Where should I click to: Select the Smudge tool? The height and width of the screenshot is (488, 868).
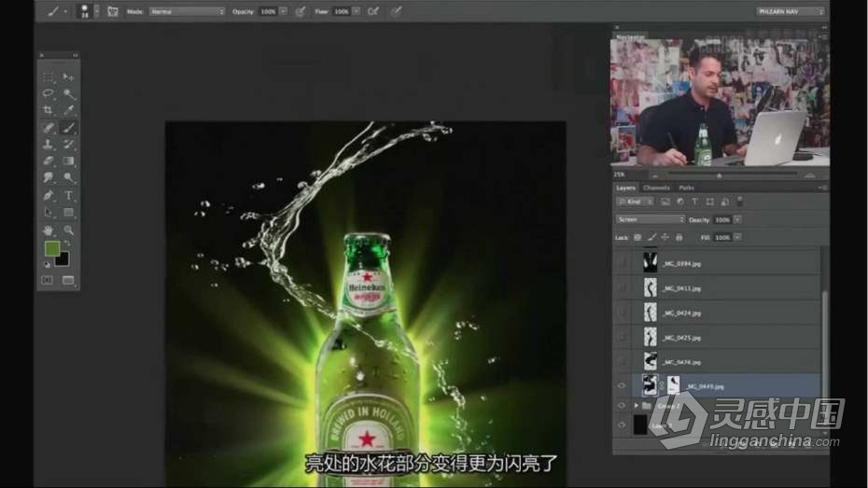tap(49, 177)
